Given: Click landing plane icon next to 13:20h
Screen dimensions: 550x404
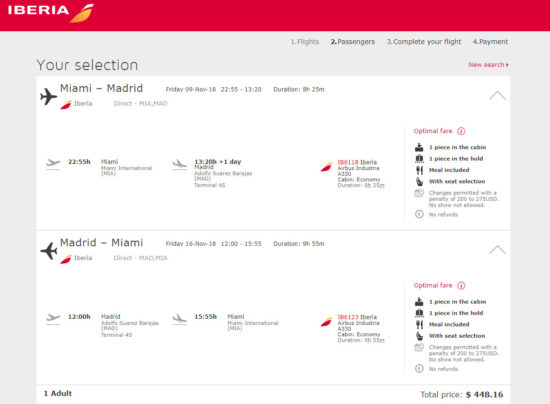Looking at the screenshot, I should (180, 164).
